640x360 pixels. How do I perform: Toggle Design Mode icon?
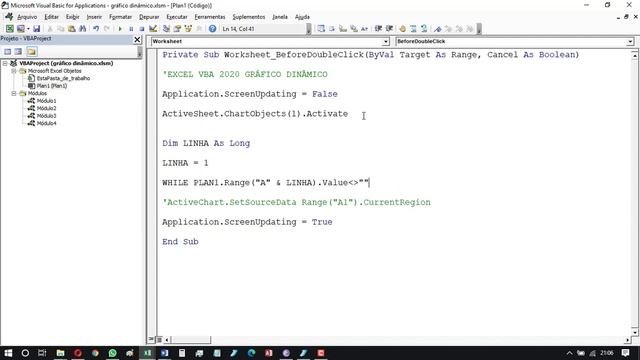click(x=153, y=29)
